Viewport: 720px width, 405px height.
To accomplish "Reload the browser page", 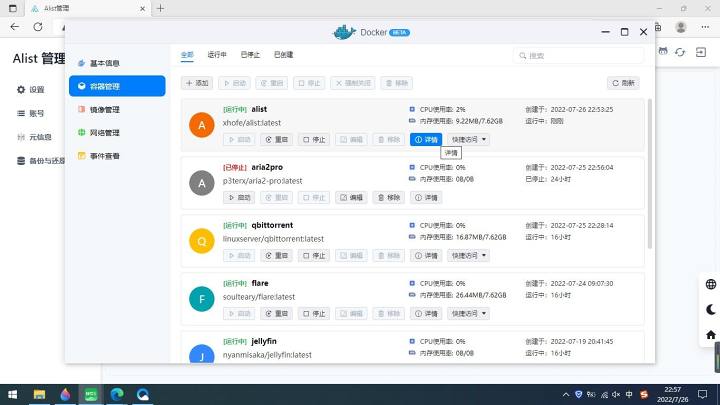I will [38, 27].
